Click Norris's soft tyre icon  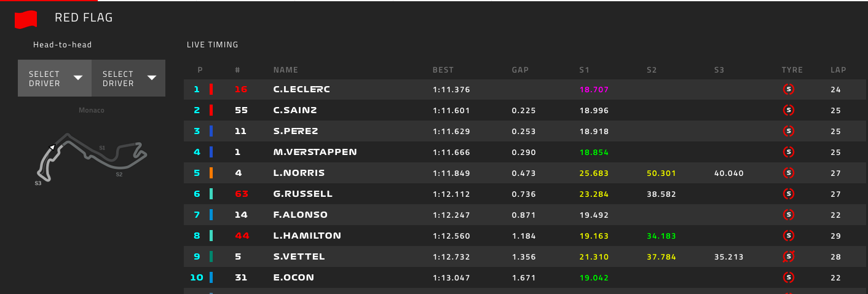(789, 173)
